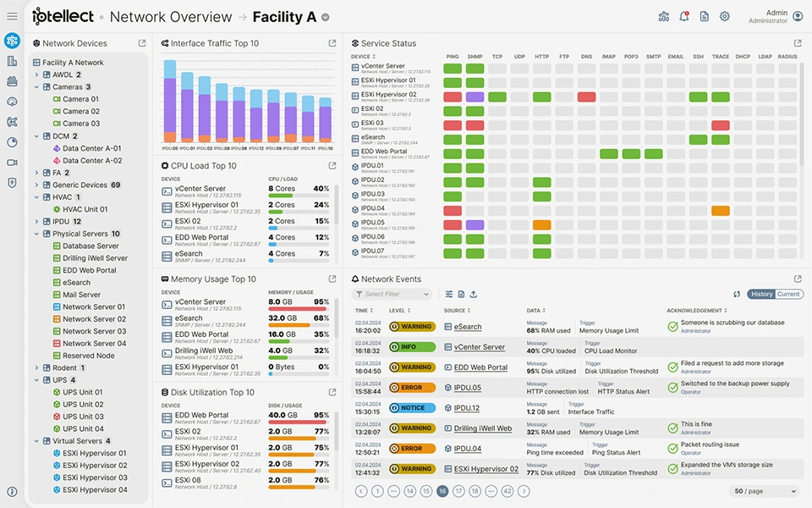Open event column settings icon
Viewport: 812px width, 508px height.
point(449,294)
